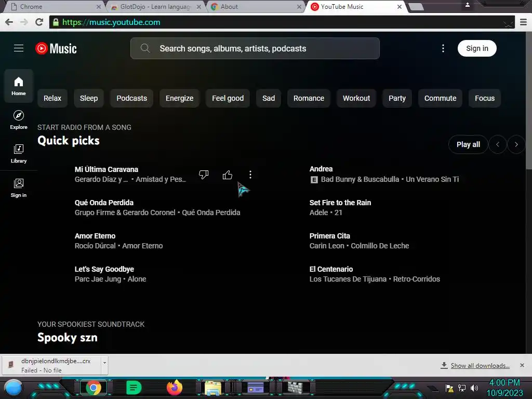Click the failed crx download item

[x=51, y=365]
